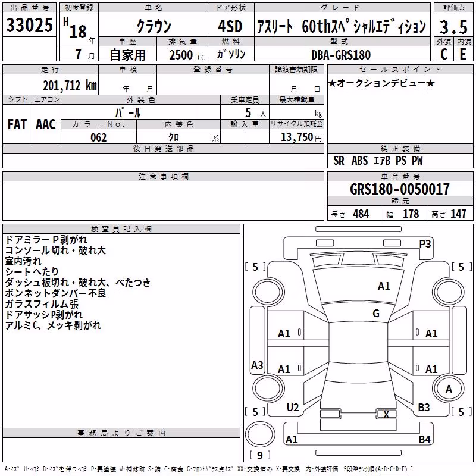Select the model code DBA-GRS180
The width and height of the screenshot is (476, 476).
(341, 55)
